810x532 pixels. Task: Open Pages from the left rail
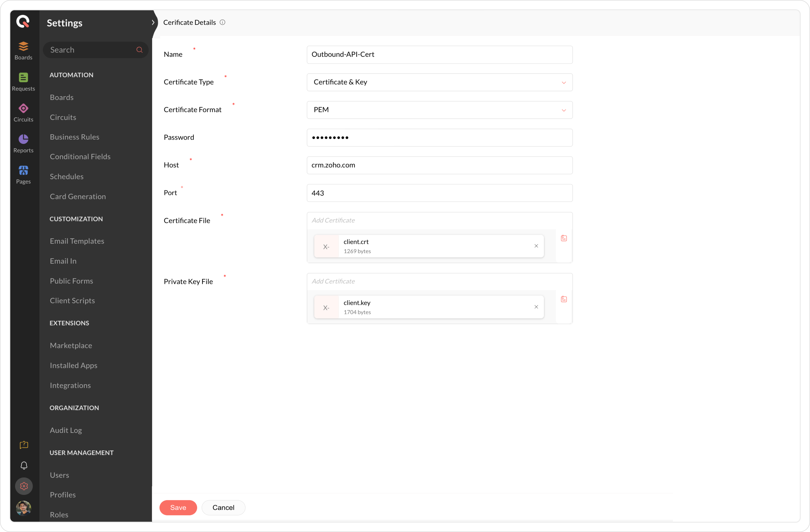23,175
